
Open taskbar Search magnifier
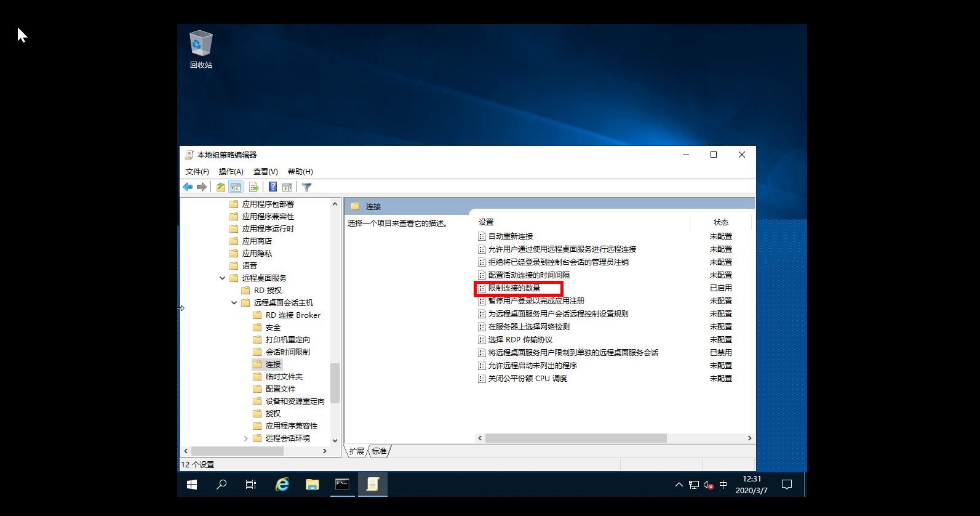pos(221,485)
